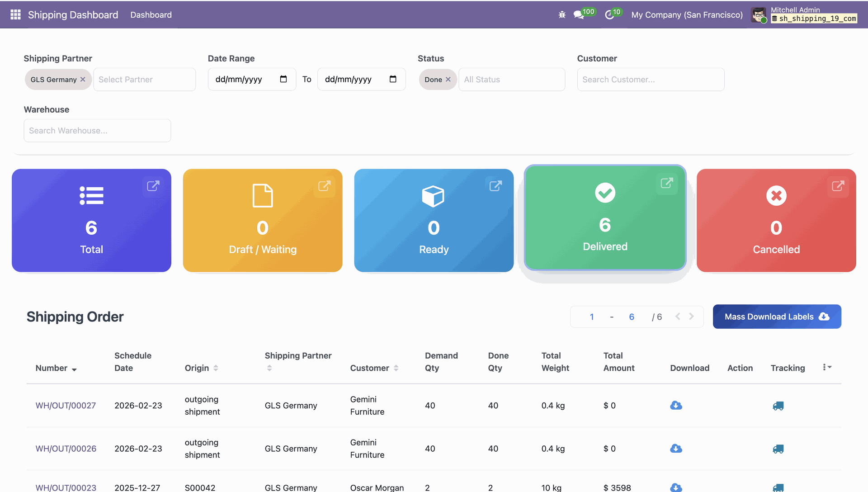This screenshot has width=868, height=492.
Task: Open order link WH/OUT/00027
Action: tap(66, 406)
